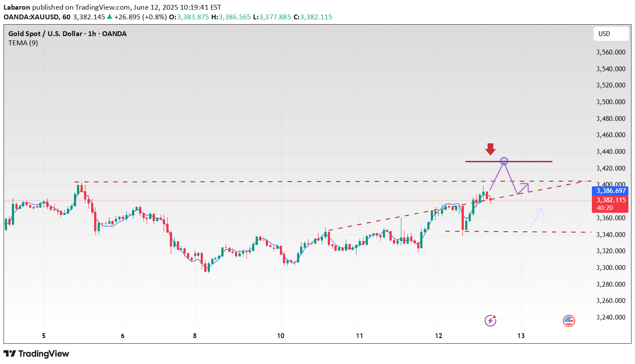Select the dotted light-blue curved arrow

coord(538,216)
